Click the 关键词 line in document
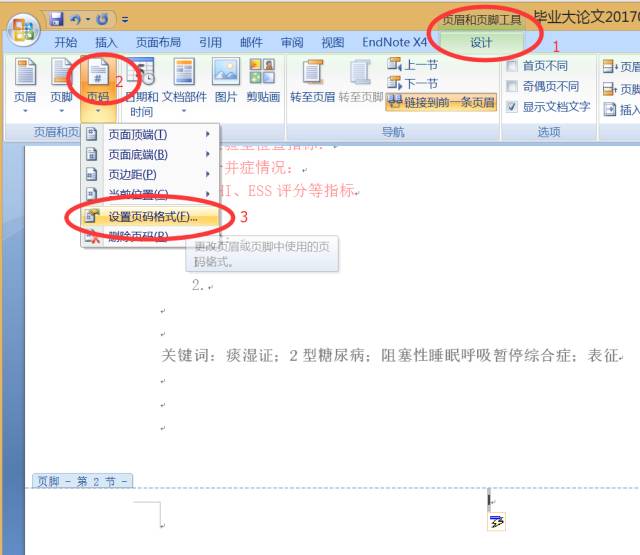 (392, 355)
